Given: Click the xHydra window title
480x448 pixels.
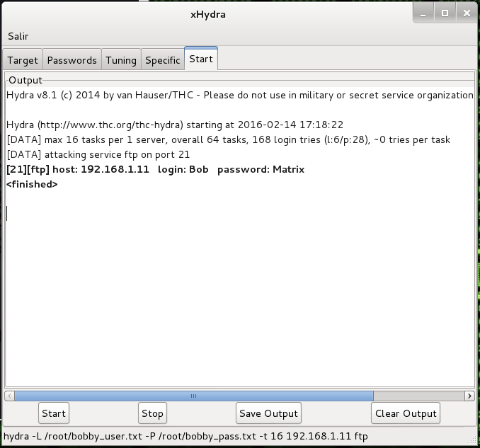Looking at the screenshot, I should 208,14.
